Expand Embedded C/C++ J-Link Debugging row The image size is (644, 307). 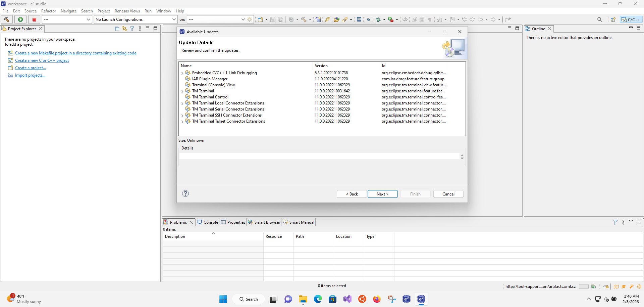tap(182, 73)
